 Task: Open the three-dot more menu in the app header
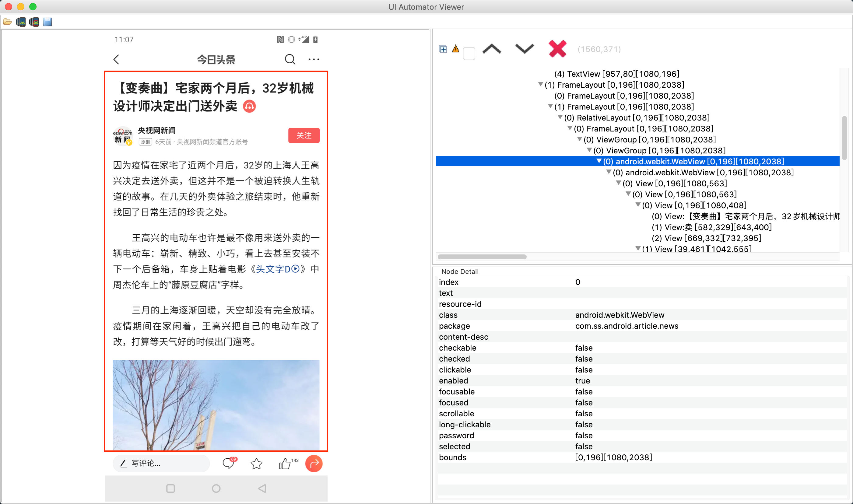tap(314, 59)
